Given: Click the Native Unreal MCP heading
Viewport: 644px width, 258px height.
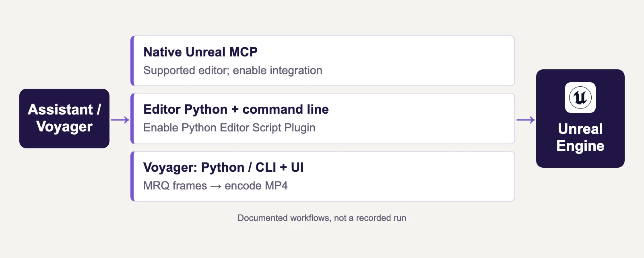Looking at the screenshot, I should (x=200, y=52).
